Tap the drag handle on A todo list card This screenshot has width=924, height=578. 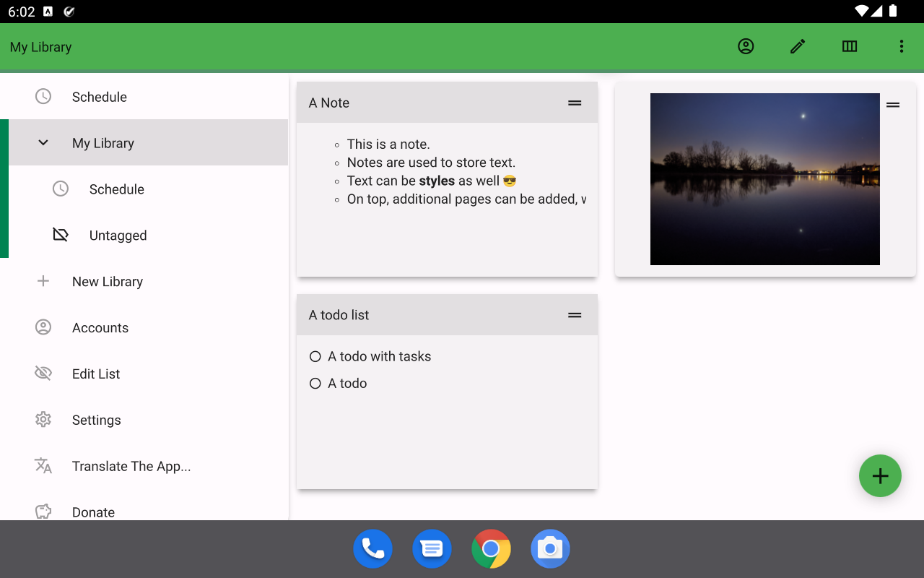[575, 315]
